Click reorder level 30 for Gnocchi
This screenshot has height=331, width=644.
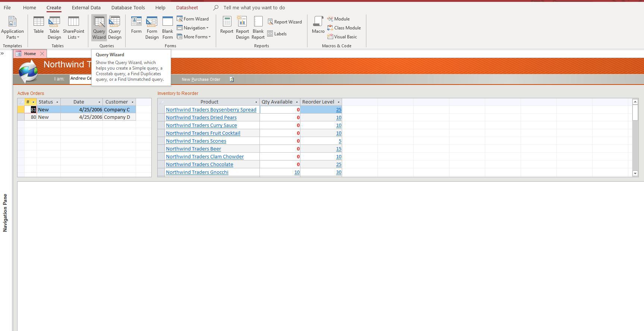tap(338, 172)
